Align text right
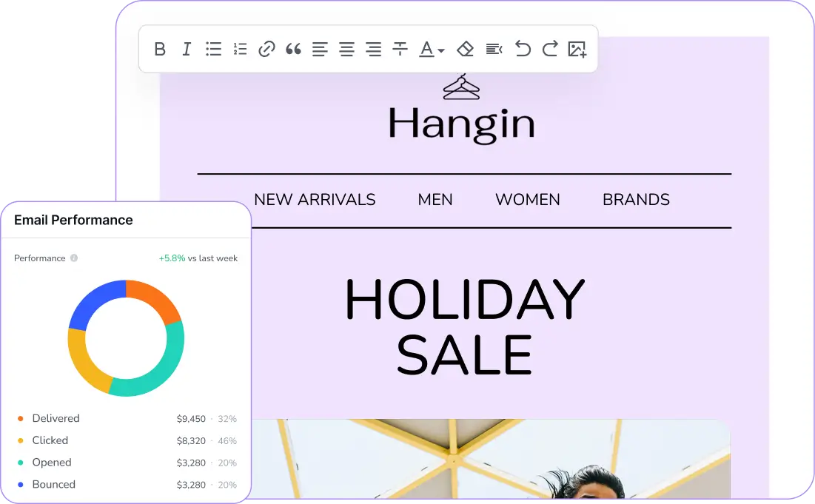Viewport: 815px width, 504px height. (x=373, y=49)
